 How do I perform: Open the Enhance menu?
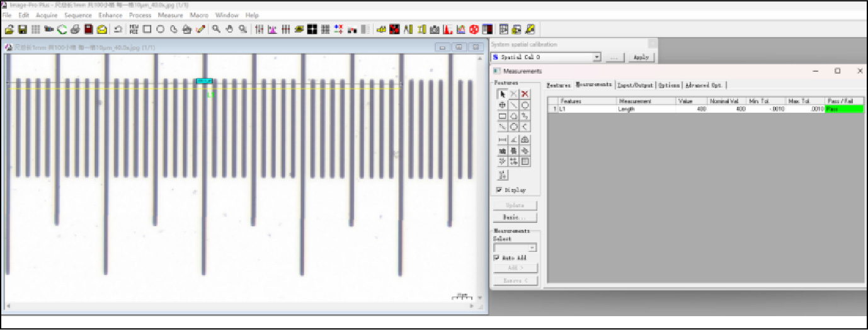pos(110,15)
